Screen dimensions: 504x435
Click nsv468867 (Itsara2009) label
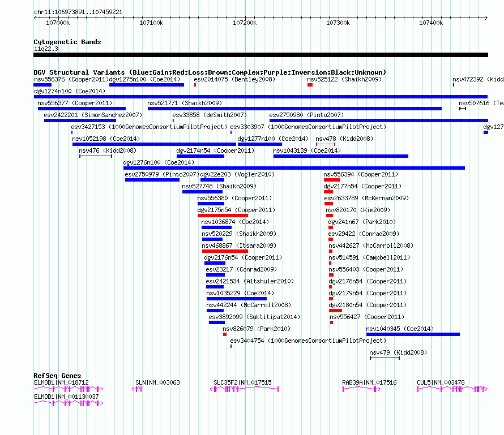point(239,246)
